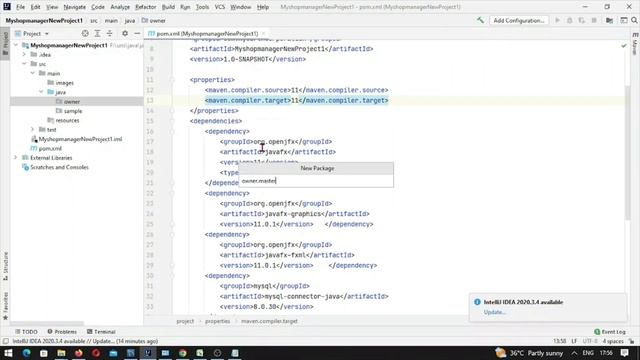This screenshot has width=640, height=360.
Task: Collapse the java folder
Action: pos(41,92)
